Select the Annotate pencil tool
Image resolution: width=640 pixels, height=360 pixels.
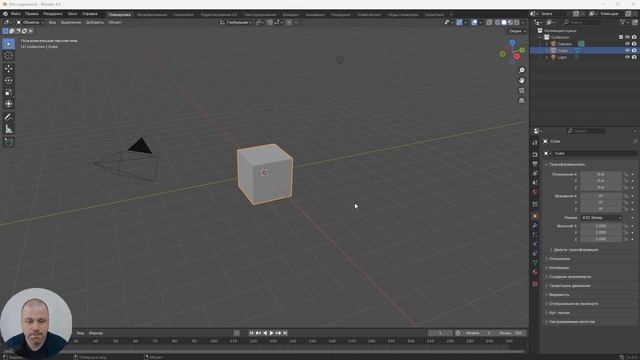(x=9, y=117)
